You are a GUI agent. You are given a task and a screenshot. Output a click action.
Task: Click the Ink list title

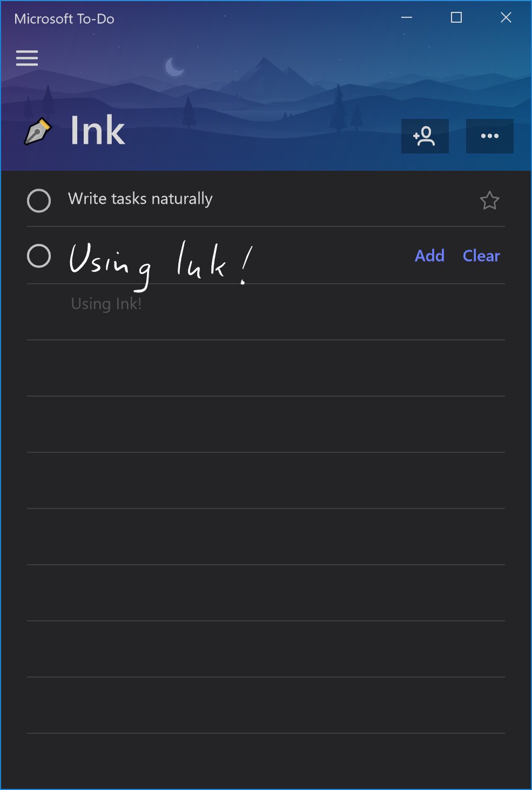coord(98,131)
